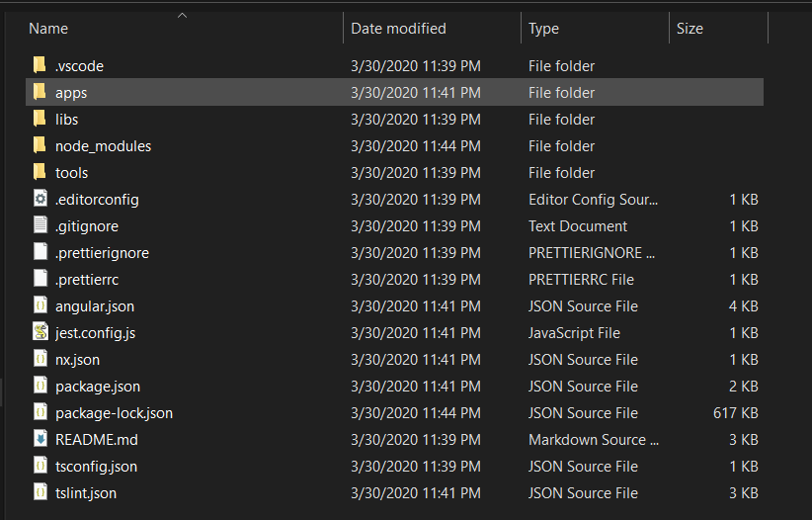Select the tools folder icon
Screen dimensions: 812x520
tap(40, 172)
